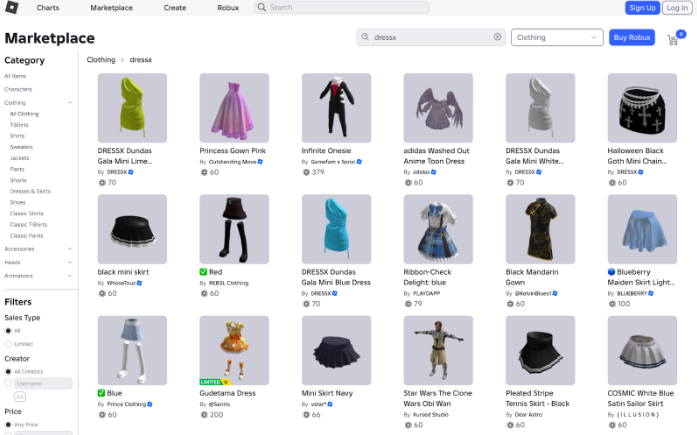Click the creator Username input field
Screen dimensions: 697x435
[44, 383]
